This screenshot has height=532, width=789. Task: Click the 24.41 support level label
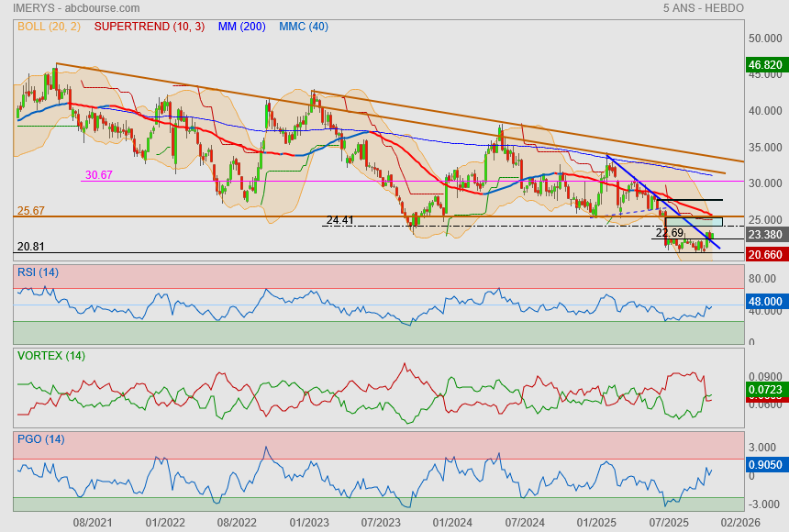[339, 220]
